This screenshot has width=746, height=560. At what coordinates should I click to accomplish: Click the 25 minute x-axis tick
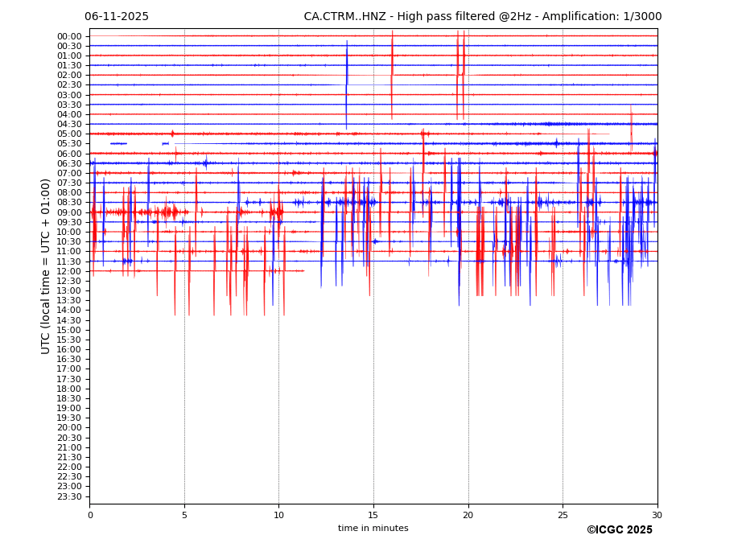point(563,515)
